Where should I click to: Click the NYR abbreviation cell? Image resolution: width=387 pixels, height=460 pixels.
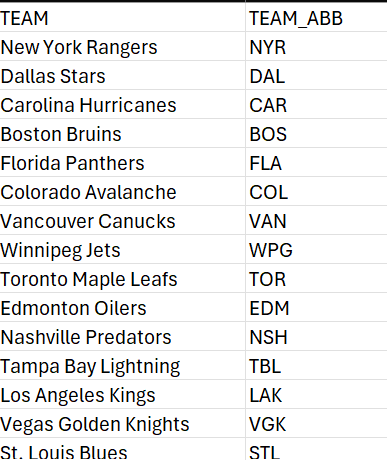click(x=316, y=47)
